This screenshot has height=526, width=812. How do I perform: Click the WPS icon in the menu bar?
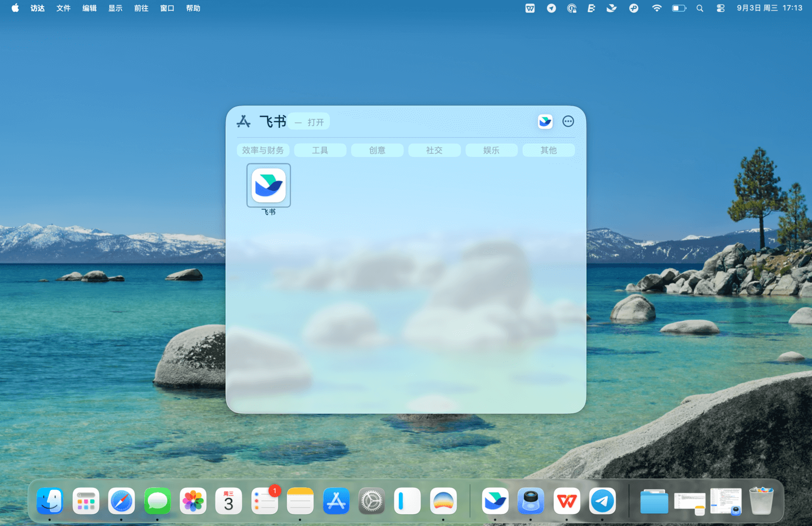point(530,8)
